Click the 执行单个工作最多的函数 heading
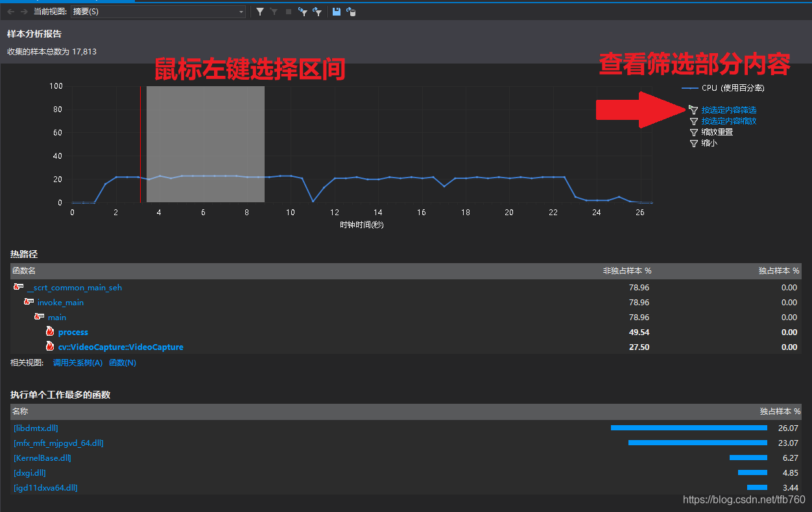 pos(60,395)
